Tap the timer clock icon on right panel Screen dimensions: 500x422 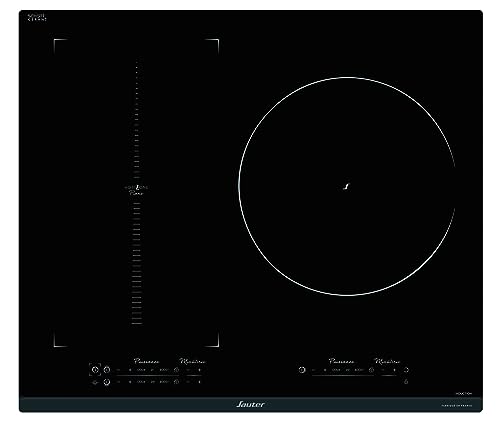(x=371, y=370)
